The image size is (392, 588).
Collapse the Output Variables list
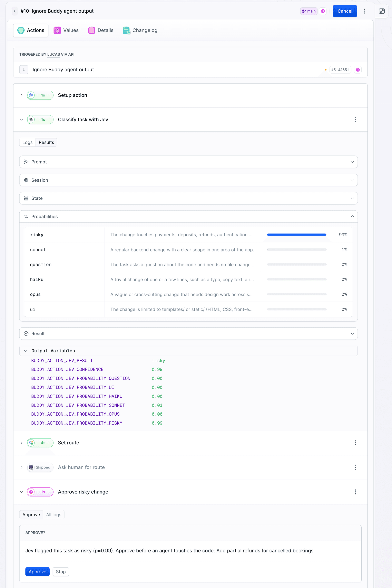pyautogui.click(x=26, y=351)
